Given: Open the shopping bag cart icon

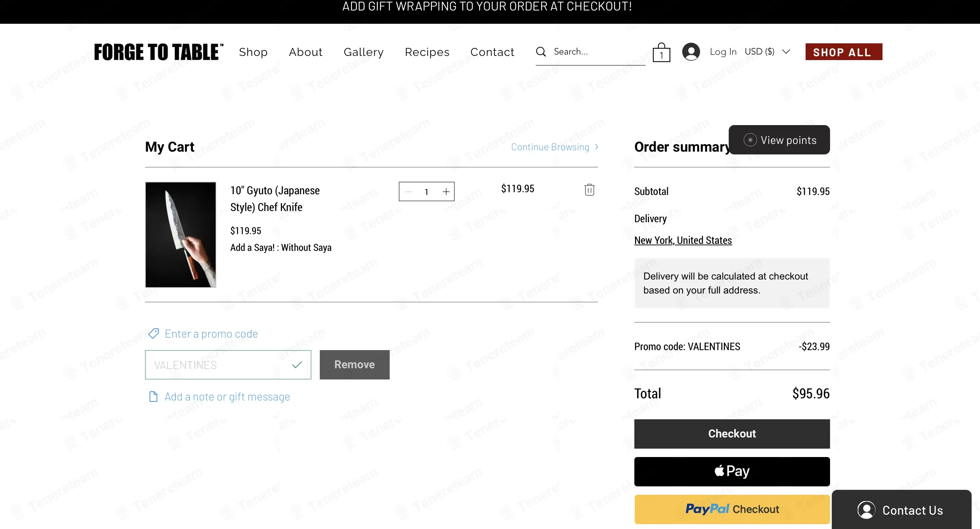Looking at the screenshot, I should [661, 52].
